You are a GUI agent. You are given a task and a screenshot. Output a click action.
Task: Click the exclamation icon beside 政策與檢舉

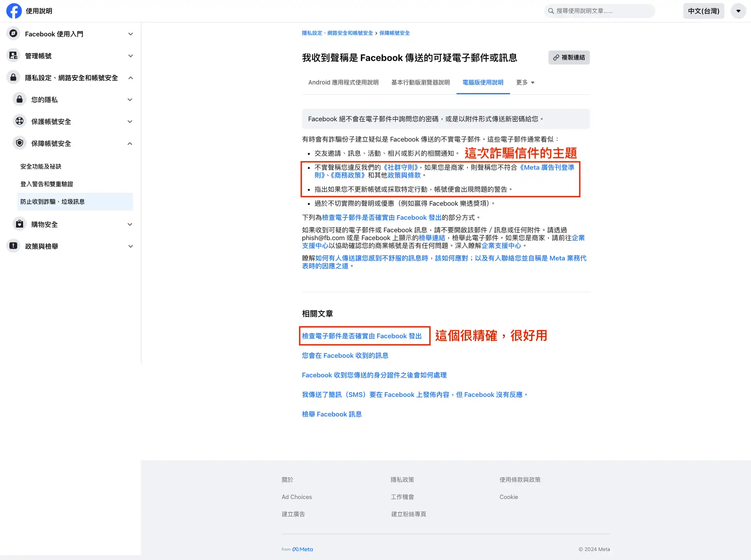click(13, 246)
